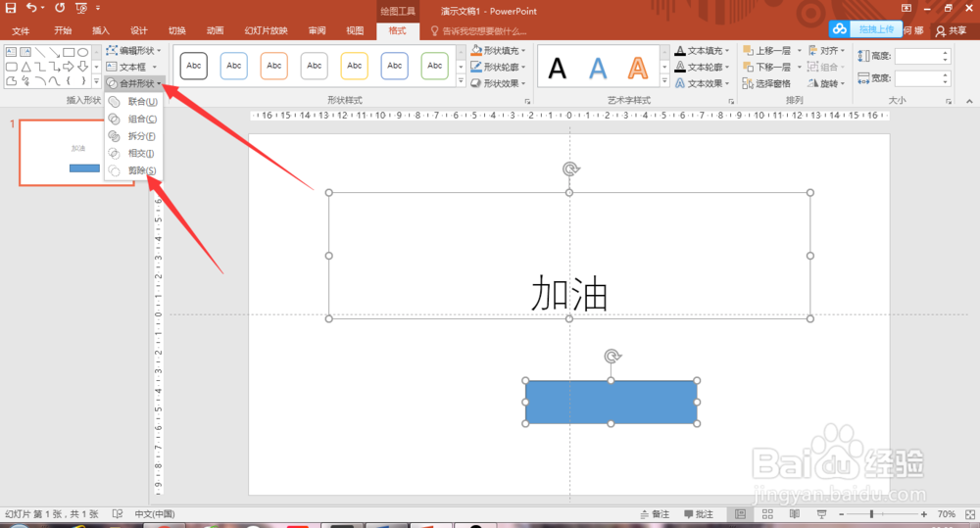Toggle notes pane (备注)
980x528 pixels.
(655, 513)
